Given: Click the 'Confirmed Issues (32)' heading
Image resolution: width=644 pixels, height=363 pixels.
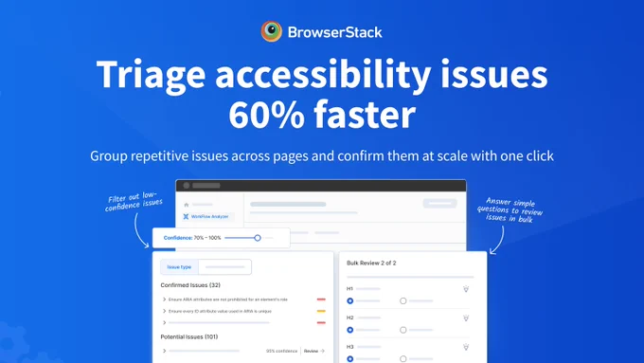Looking at the screenshot, I should coord(190,285).
